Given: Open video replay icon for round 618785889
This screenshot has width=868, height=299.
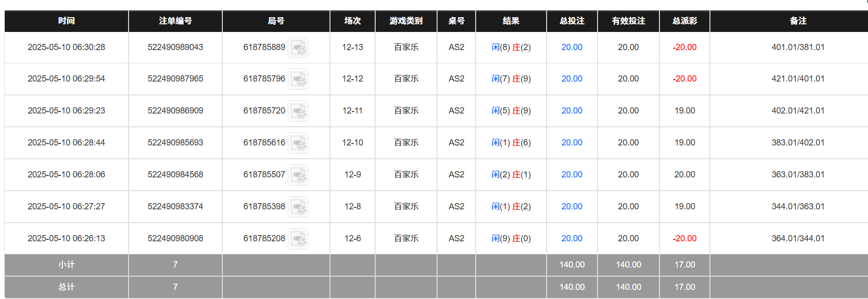Looking at the screenshot, I should click(x=299, y=48).
